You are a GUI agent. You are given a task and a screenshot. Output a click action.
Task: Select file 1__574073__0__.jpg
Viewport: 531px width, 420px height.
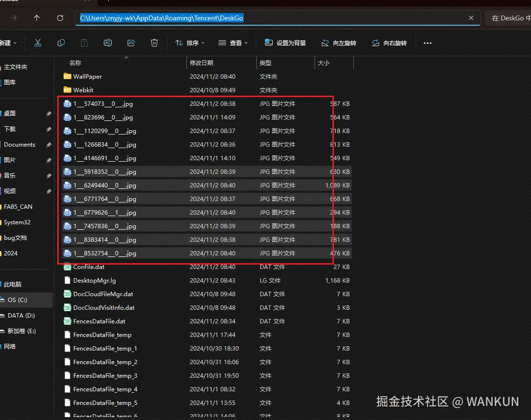point(207,103)
